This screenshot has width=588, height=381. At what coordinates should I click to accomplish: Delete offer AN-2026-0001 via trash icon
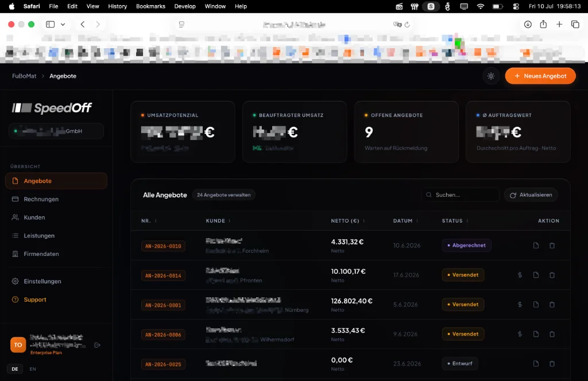(552, 305)
